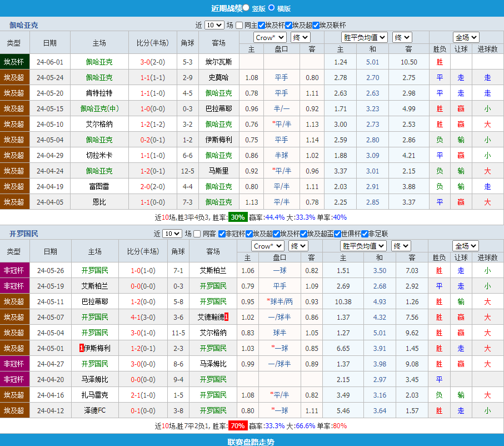
Task: Enable the 同主 checkbox
Action: click(239, 25)
